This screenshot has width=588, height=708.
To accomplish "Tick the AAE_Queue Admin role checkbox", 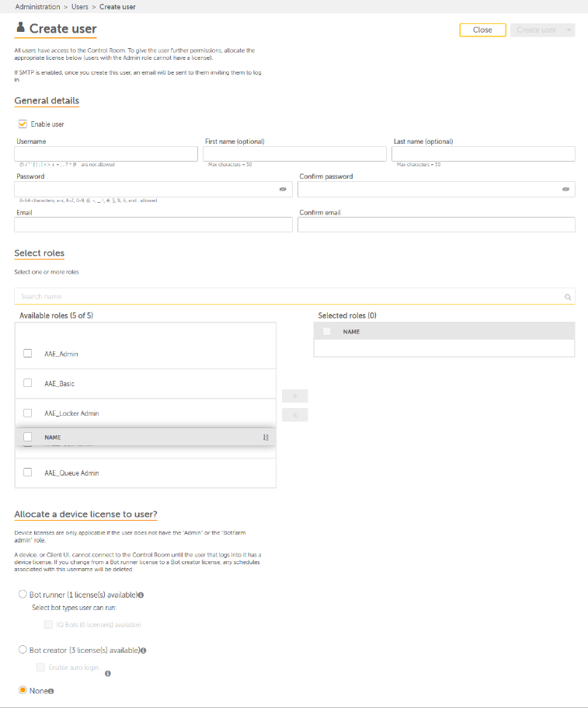I will click(x=27, y=473).
